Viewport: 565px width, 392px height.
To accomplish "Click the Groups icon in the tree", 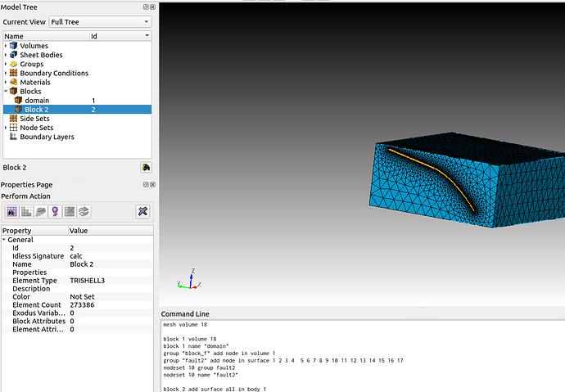I will tap(13, 64).
